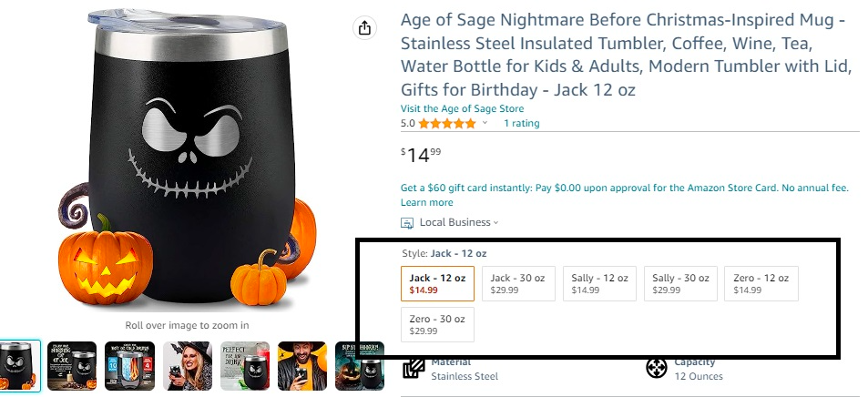Expand the rating breakdown chevron
The height and width of the screenshot is (397, 868).
pos(485,124)
